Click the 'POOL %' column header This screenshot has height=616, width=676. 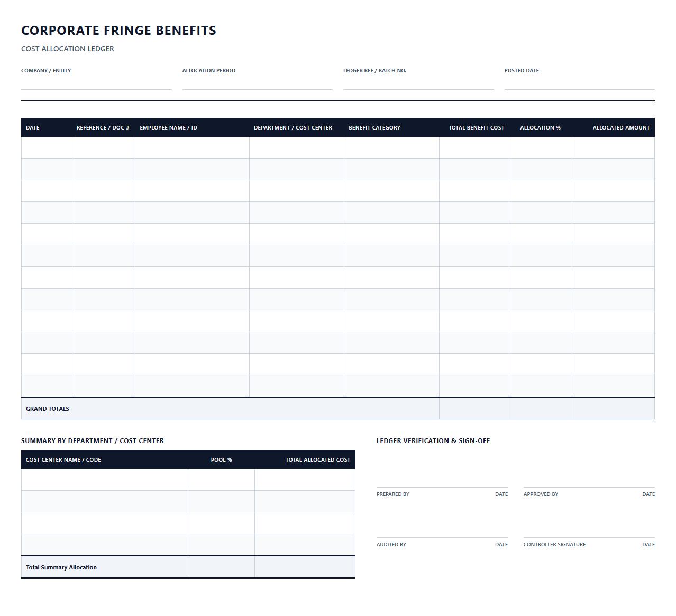tap(221, 459)
